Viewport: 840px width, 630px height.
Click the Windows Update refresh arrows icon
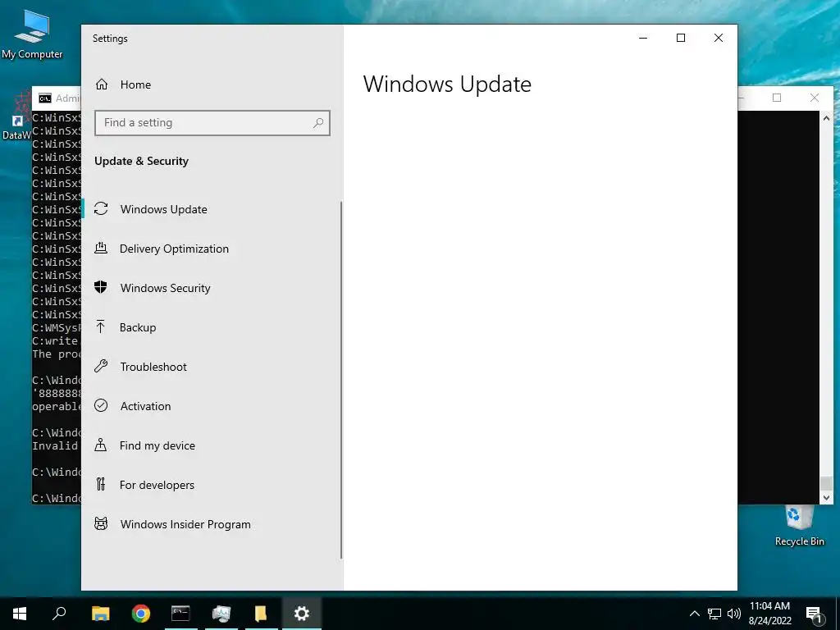pyautogui.click(x=101, y=209)
